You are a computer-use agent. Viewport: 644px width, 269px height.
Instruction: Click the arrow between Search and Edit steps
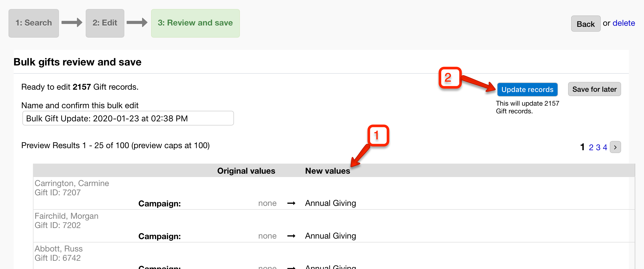[x=72, y=23]
